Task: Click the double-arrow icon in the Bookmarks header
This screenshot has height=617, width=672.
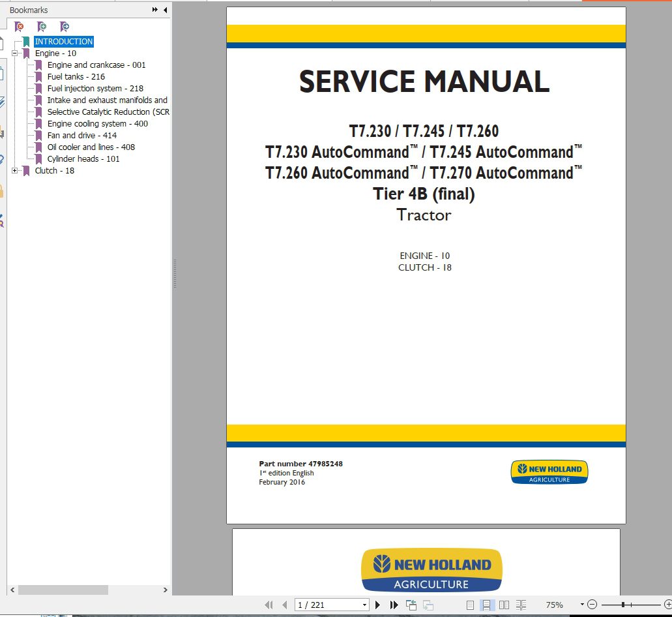Action: coord(154,10)
